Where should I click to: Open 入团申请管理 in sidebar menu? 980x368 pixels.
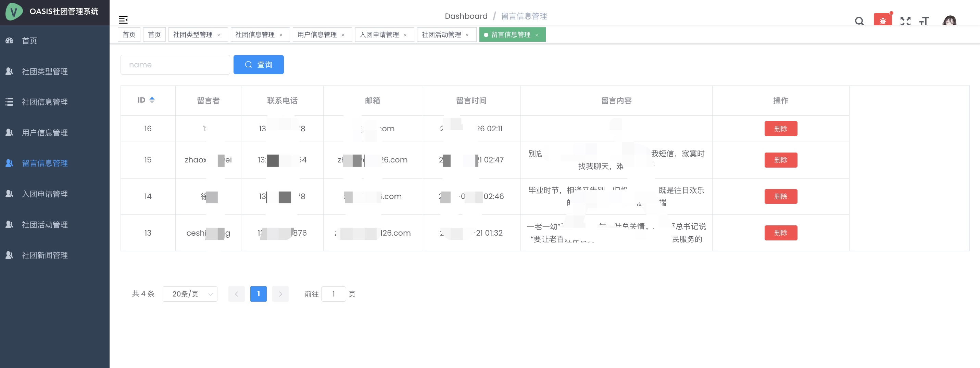[x=55, y=194]
